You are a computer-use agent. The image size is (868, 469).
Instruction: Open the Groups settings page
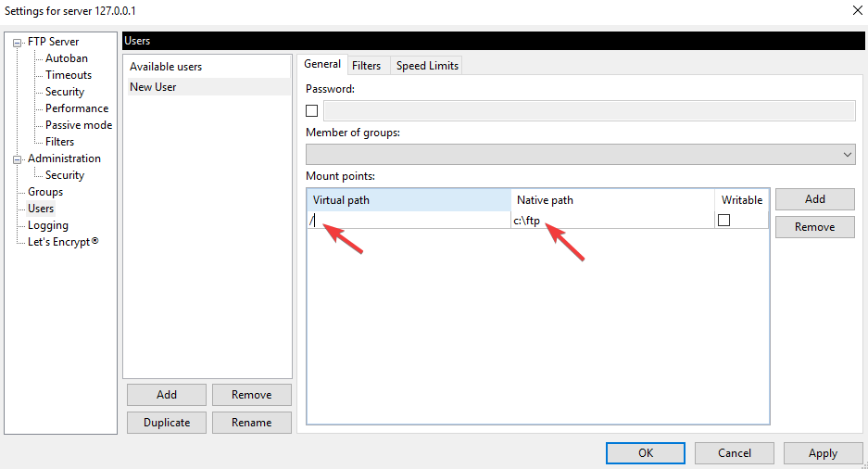[x=45, y=192]
